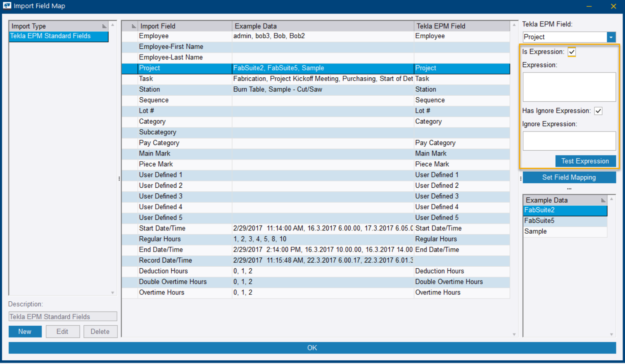Screen dimensions: 625x364
Task: Select Tekla EPM Standard Fields import type
Action: 59,36
